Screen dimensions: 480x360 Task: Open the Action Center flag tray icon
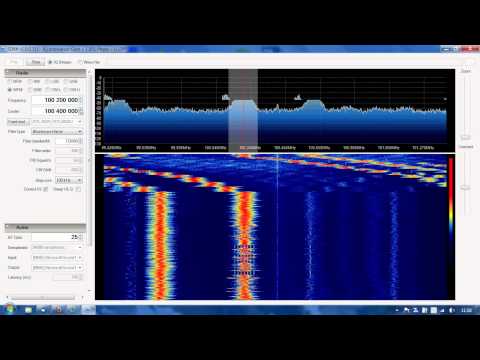click(406, 310)
